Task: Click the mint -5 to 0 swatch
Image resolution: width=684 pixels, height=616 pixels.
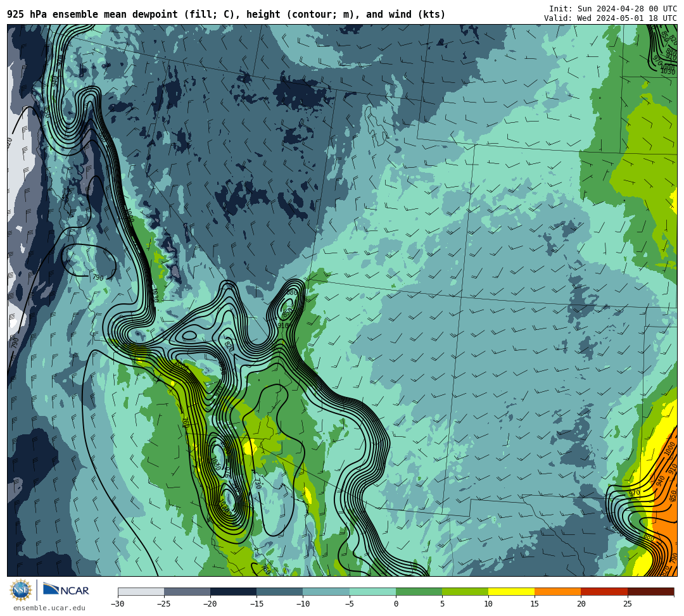Action: pos(372,591)
